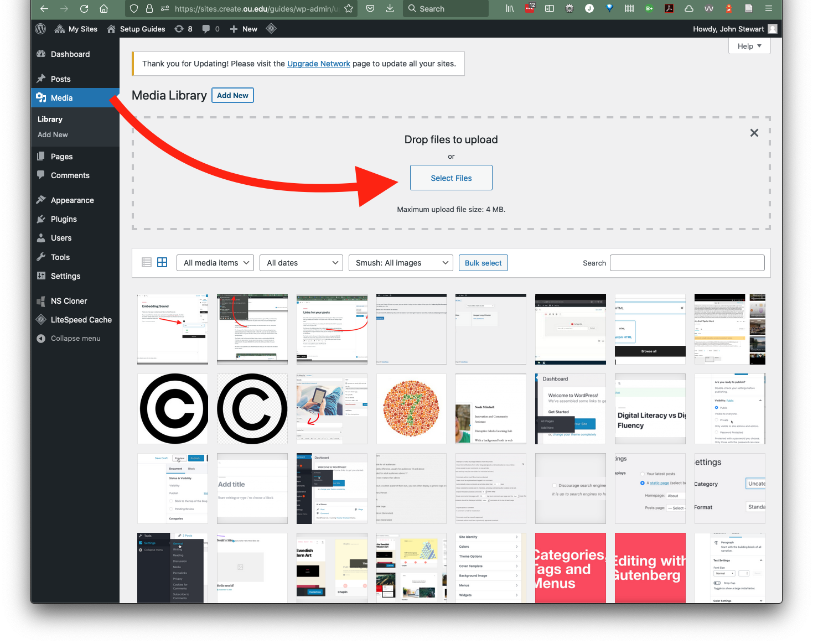Open the My Sites menu
The height and width of the screenshot is (644, 813).
(x=76, y=29)
